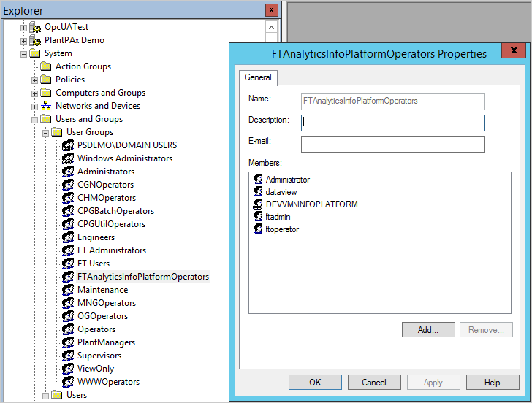Select the User Groups label

click(x=90, y=132)
